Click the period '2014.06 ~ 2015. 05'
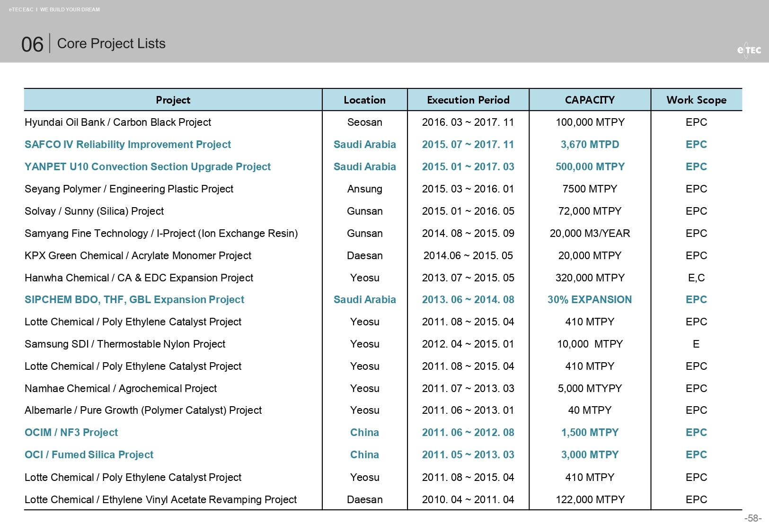 tap(468, 255)
